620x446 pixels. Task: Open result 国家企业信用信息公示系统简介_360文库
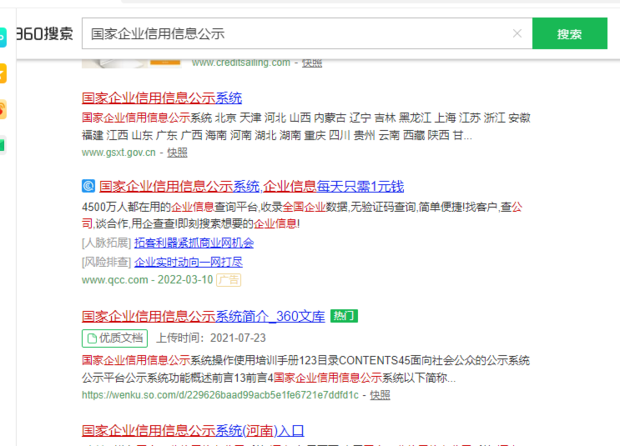pyautogui.click(x=203, y=316)
